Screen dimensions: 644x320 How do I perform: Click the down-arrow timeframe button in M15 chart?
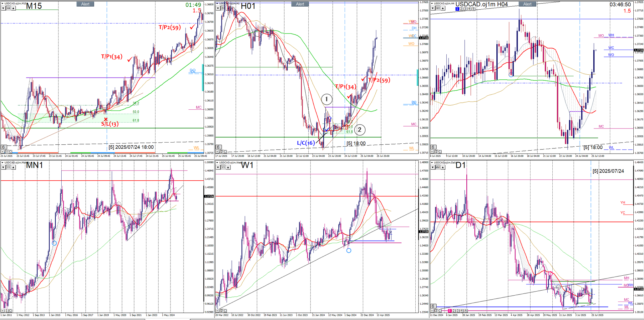[3, 8]
